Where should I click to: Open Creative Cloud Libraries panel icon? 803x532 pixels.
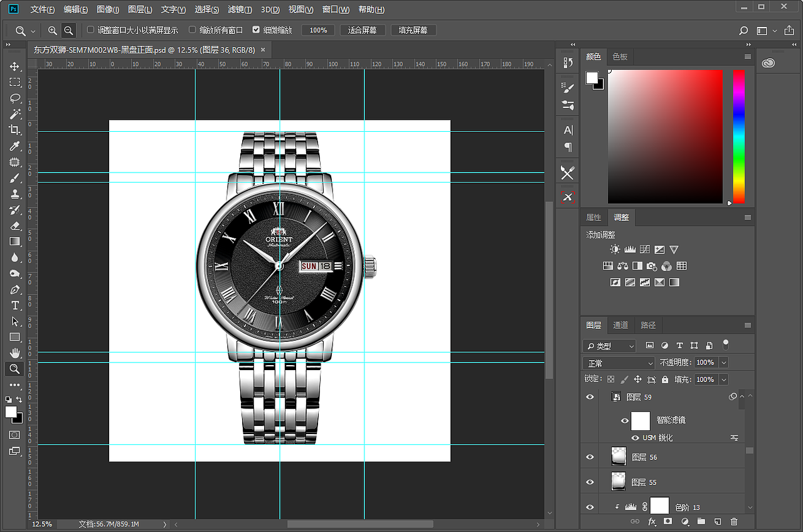[x=769, y=63]
